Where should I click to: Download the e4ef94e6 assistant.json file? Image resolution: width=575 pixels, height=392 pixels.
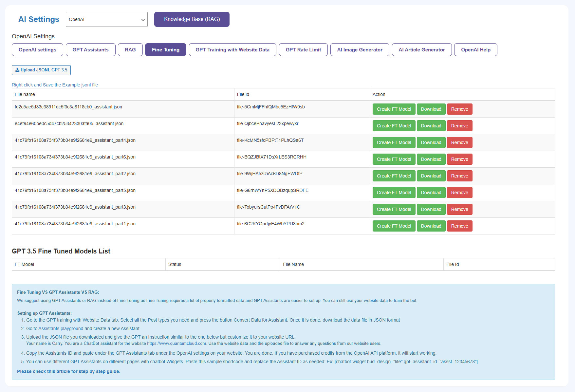[431, 126]
